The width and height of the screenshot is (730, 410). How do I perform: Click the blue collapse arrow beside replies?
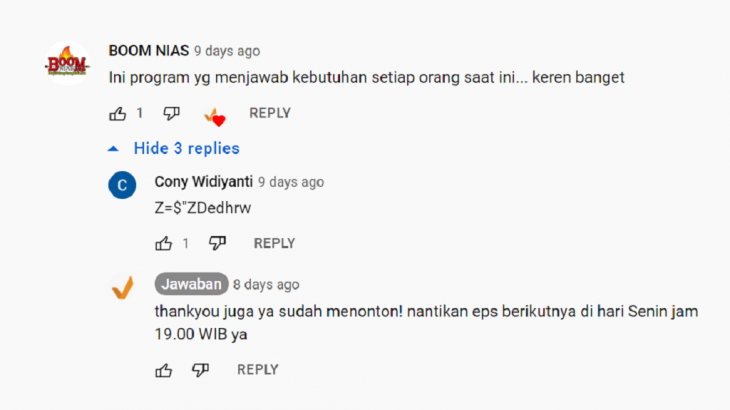113,149
